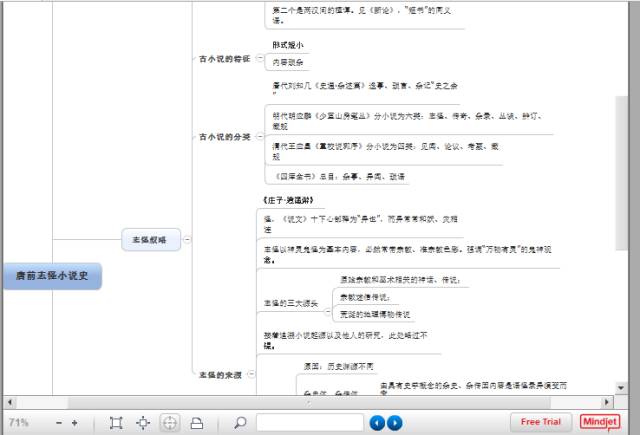The width and height of the screenshot is (640, 435).
Task: Collapse the 志怪的三大源头 branch
Action: point(327,312)
